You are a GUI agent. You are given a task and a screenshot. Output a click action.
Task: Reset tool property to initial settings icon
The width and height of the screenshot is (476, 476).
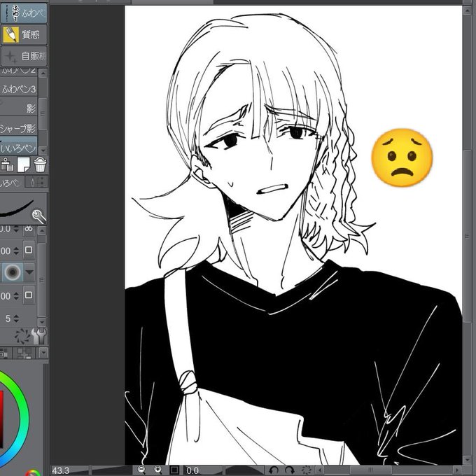point(22,337)
